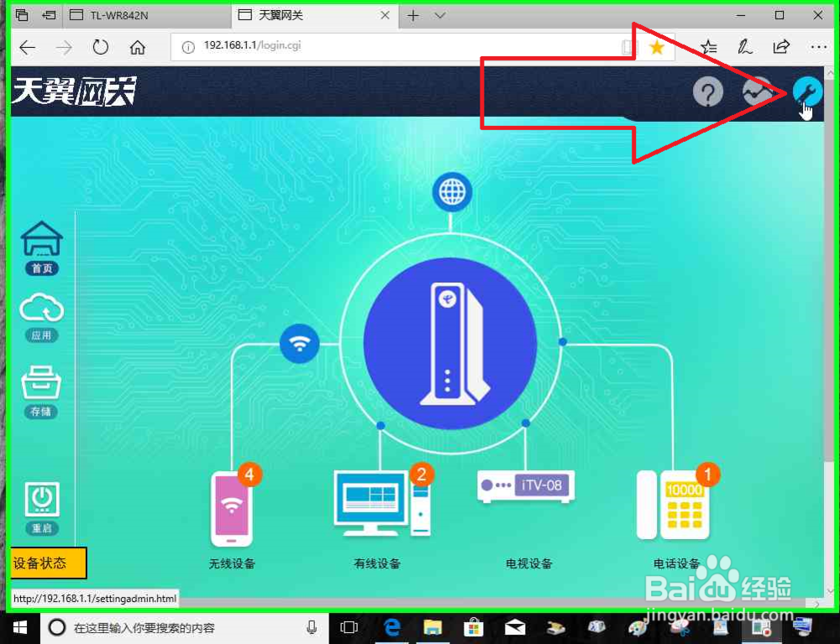
Task: Open Task View in taskbar
Action: pos(349,627)
